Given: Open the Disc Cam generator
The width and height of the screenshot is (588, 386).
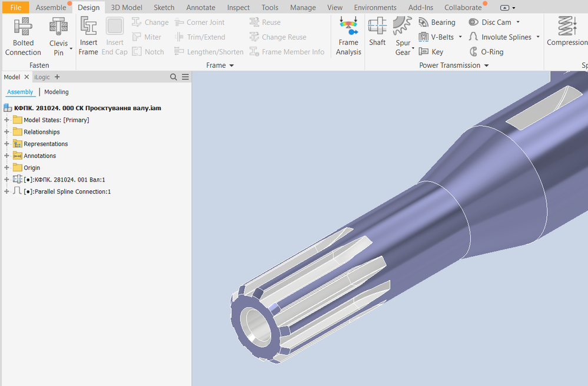Looking at the screenshot, I should tap(490, 22).
